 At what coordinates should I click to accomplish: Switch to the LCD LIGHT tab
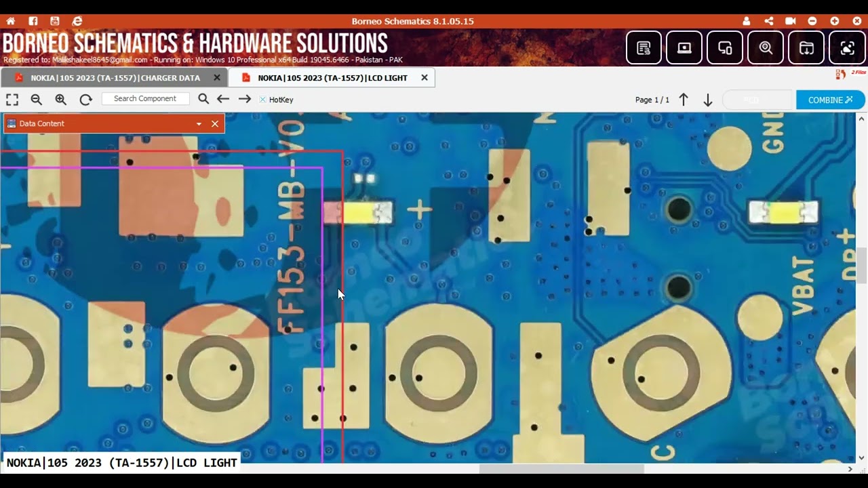[x=332, y=78]
